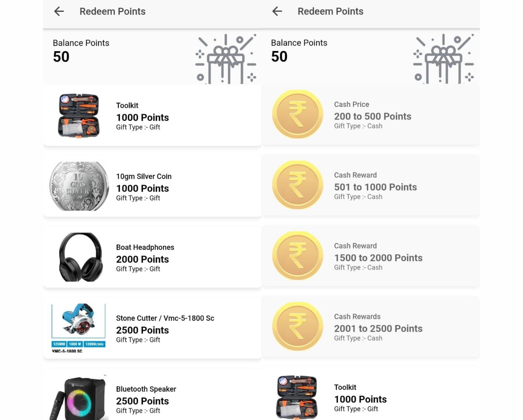Screen dimensions: 523x420
Task: Open the Boat Headphones product image
Action: [x=80, y=257]
